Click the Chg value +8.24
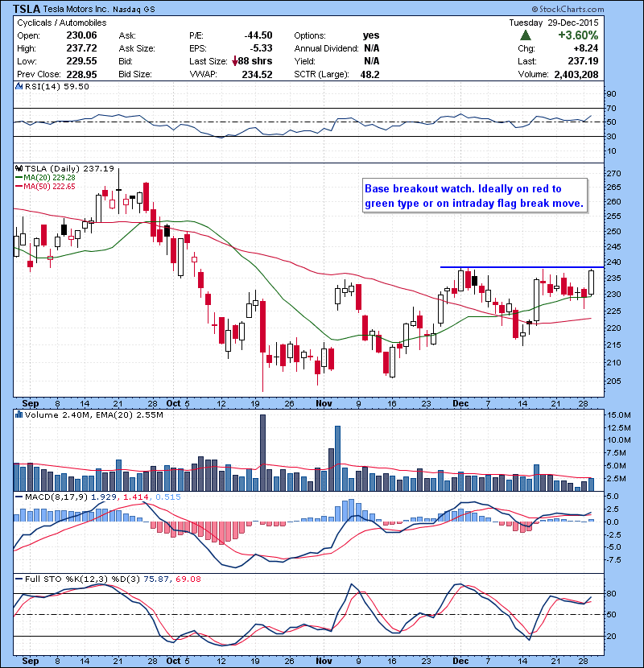Viewport: 644px width, 668px height. 585,48
